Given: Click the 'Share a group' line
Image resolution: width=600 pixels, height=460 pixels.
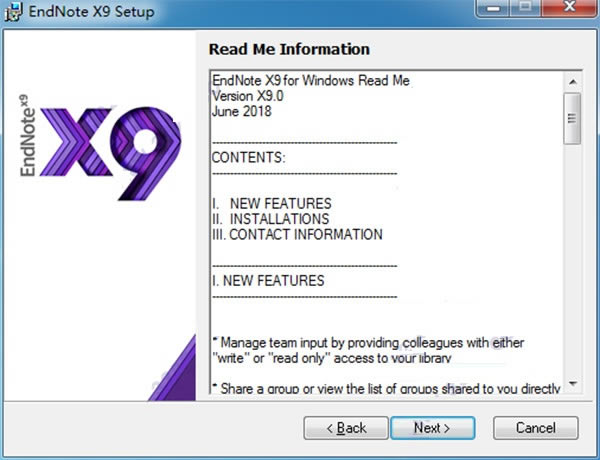Looking at the screenshot, I should point(386,388).
